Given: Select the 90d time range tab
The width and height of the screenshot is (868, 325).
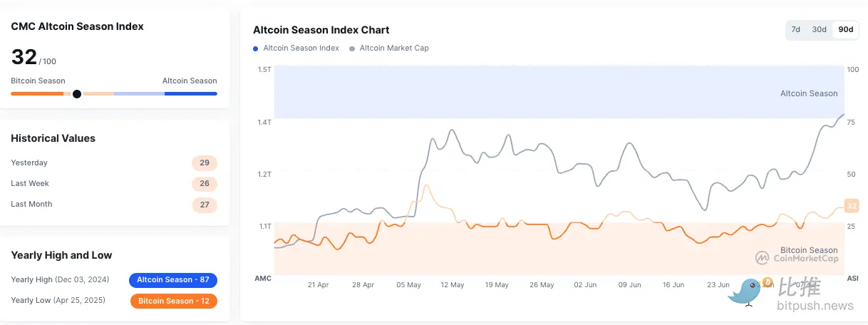Looking at the screenshot, I should (x=846, y=30).
